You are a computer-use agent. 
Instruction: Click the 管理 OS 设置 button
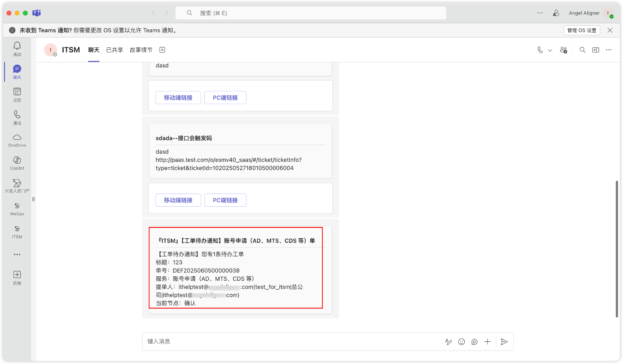coord(582,30)
